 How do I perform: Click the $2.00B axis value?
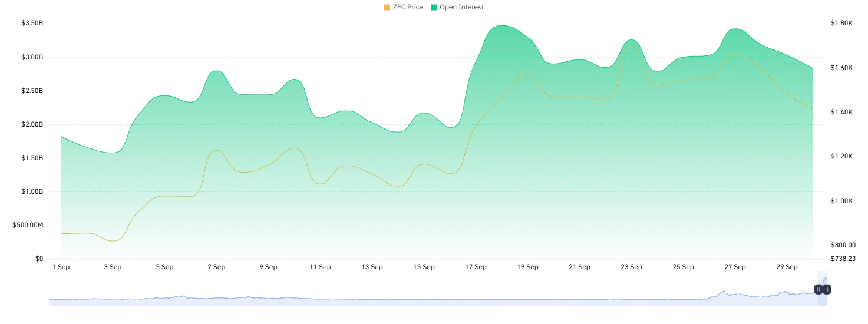click(x=32, y=124)
